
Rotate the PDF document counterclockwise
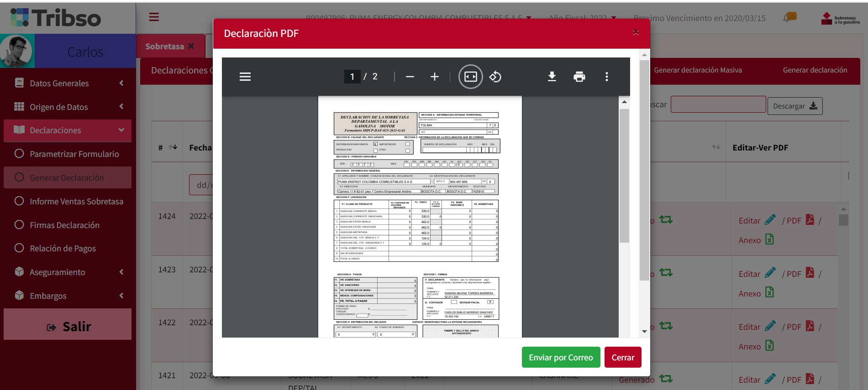coord(495,77)
